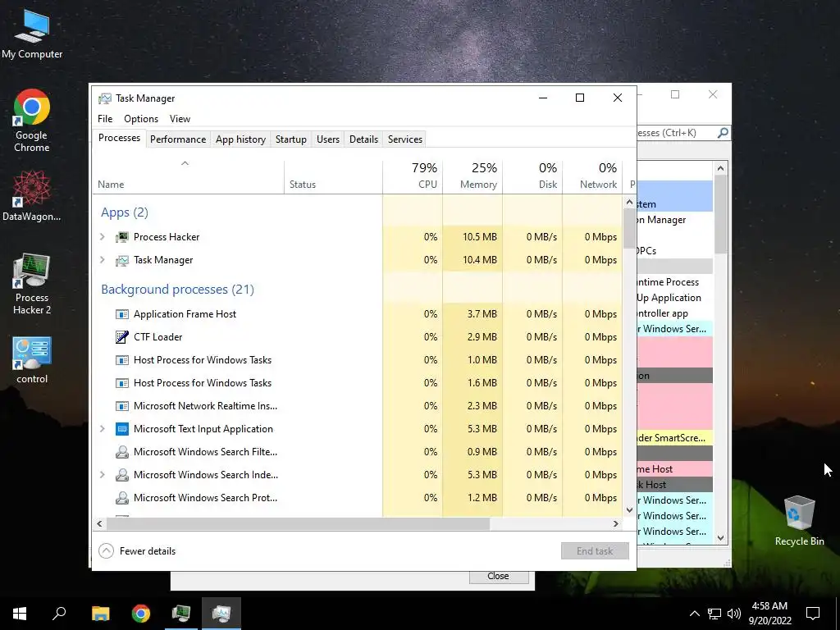Expand Microsoft Text Input Application row

(103, 428)
